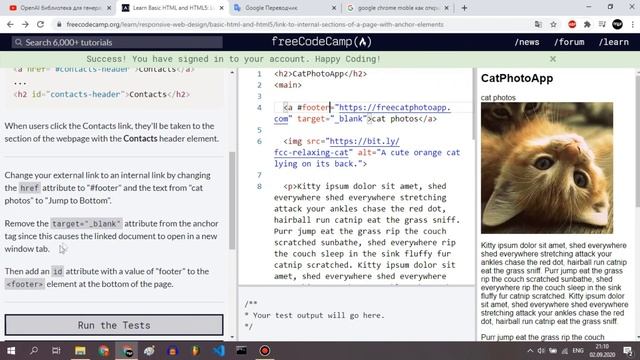Click the instructions panel scroll-up arrow
640x360 pixels.
pos(232,72)
